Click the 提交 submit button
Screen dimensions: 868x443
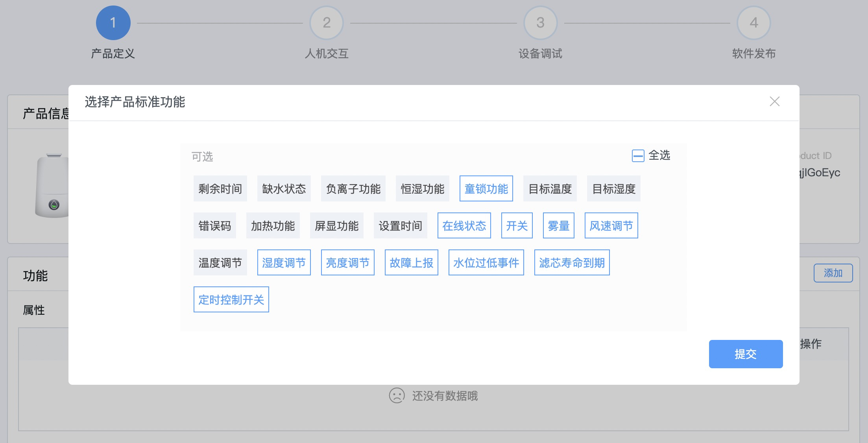746,354
